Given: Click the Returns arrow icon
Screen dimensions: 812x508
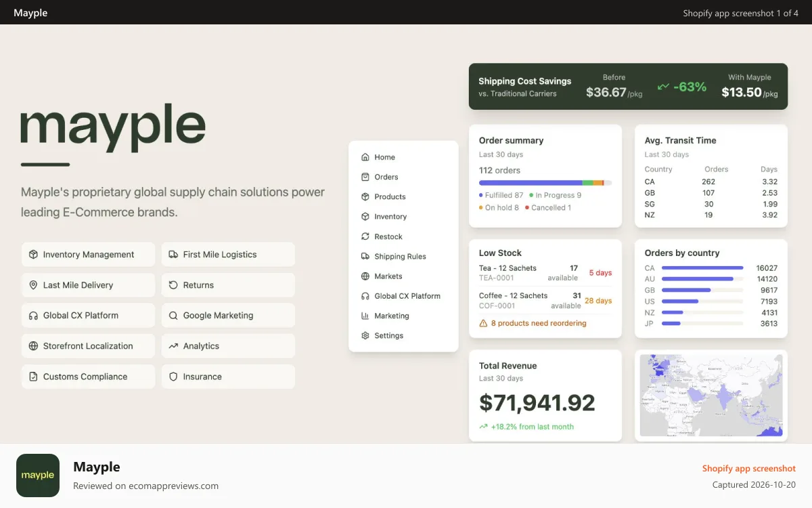Looking at the screenshot, I should (173, 285).
